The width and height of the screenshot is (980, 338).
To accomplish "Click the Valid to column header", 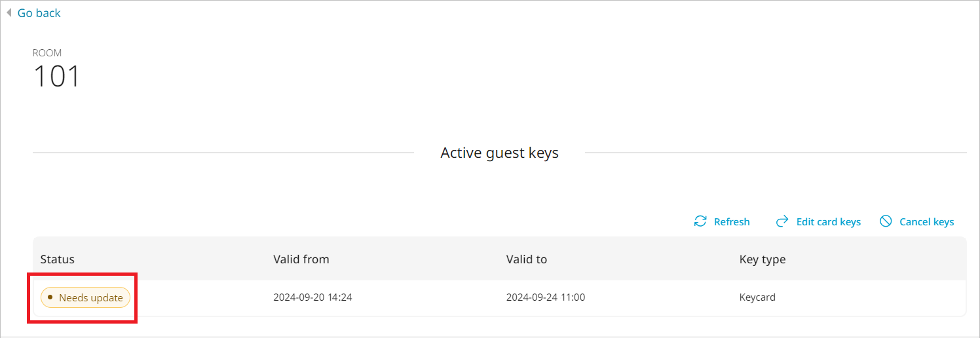I will pyautogui.click(x=527, y=259).
